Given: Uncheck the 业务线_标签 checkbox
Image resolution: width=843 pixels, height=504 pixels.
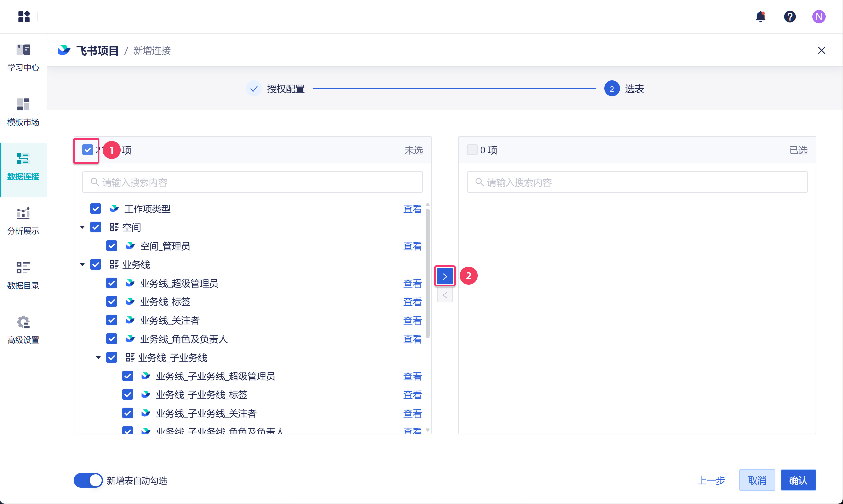Looking at the screenshot, I should point(112,301).
